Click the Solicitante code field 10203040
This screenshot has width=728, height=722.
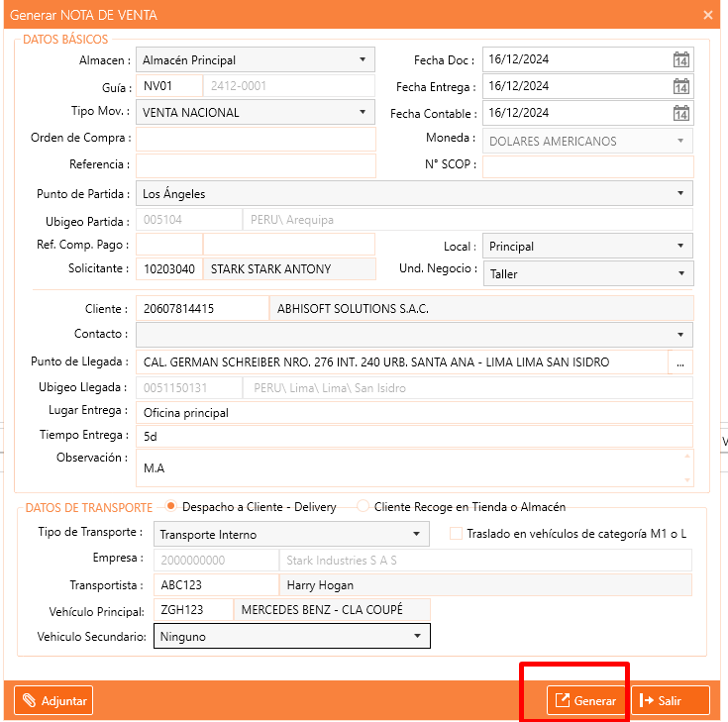click(x=169, y=268)
